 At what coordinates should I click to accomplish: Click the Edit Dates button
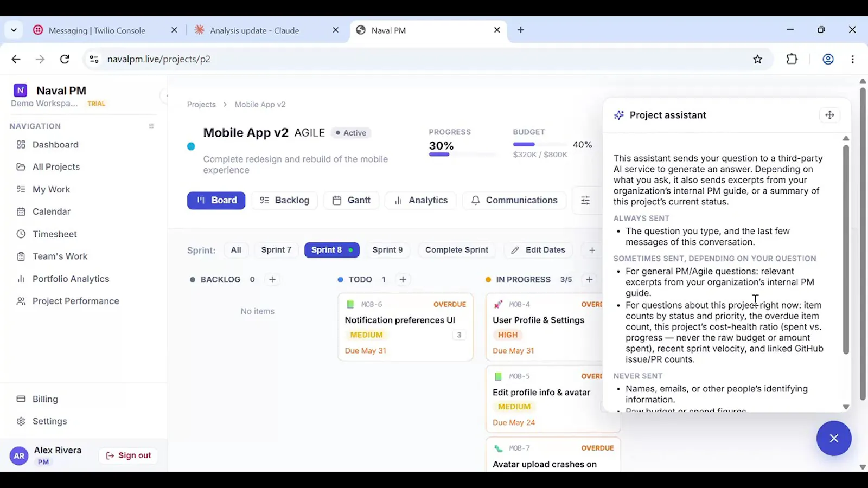pyautogui.click(x=538, y=250)
